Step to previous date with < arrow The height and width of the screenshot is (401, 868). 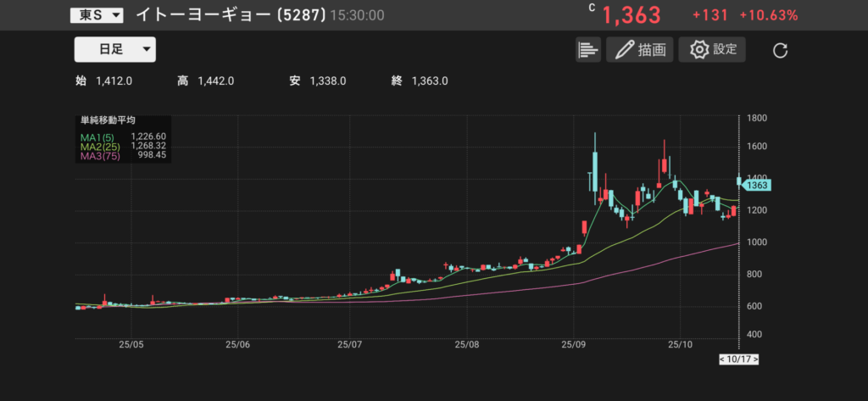[x=721, y=359]
